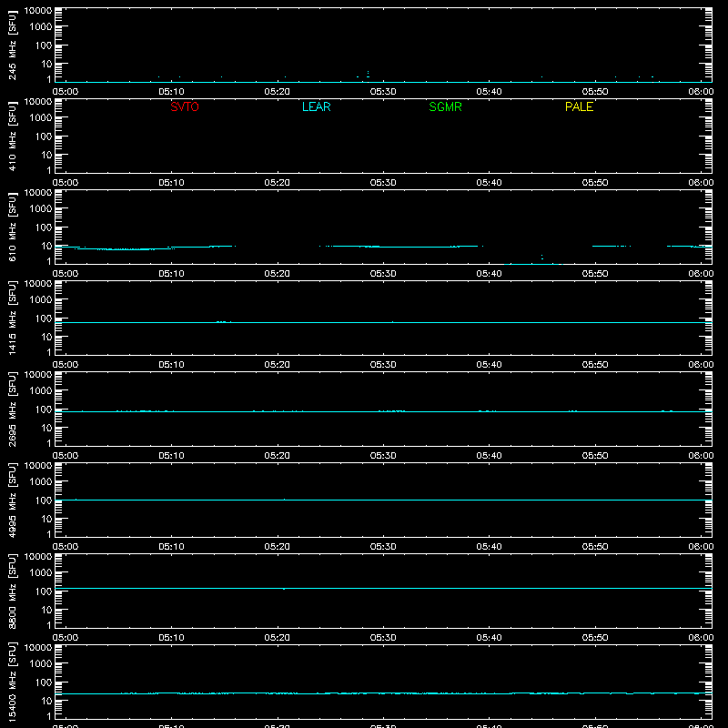Click the 05:10 label under the 2695 MHz plot
Image resolution: width=728 pixels, height=728 pixels.
pos(171,456)
